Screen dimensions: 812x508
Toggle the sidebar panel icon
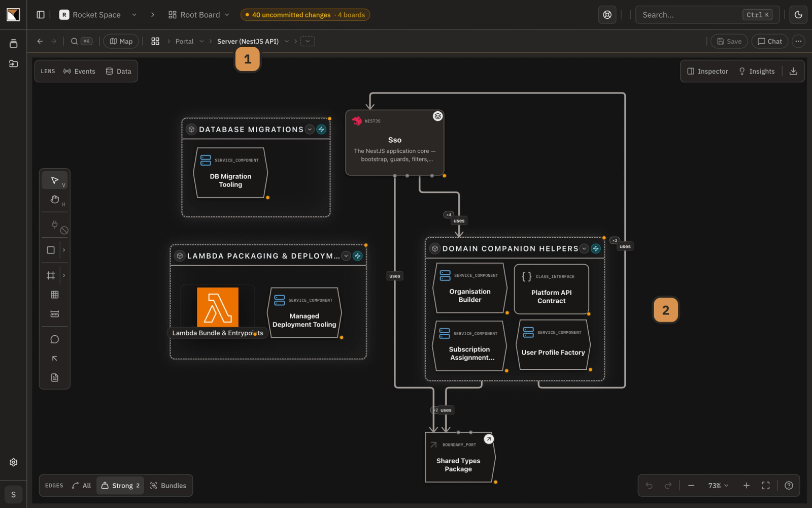click(41, 15)
